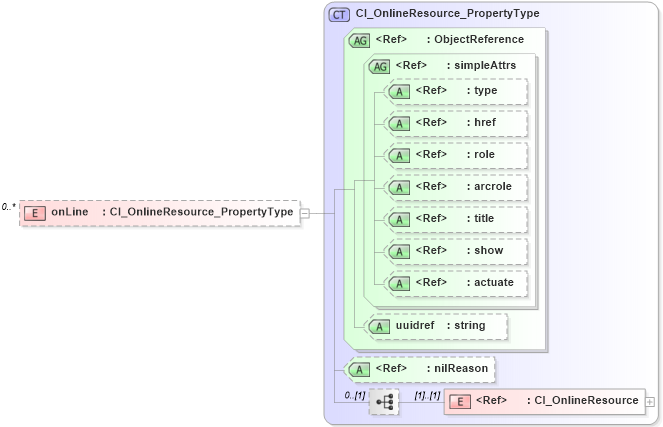Click the A icon beside uuidref attribute
The image size is (663, 427).
point(379,326)
